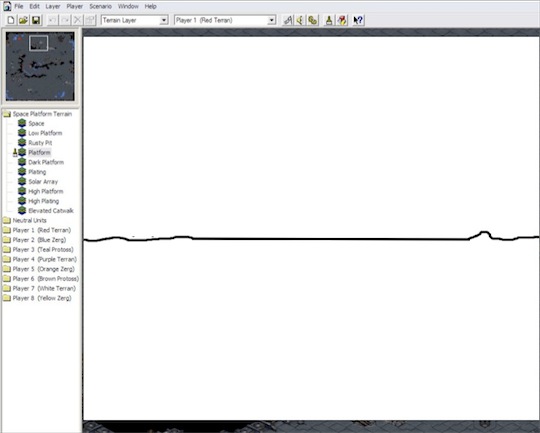Save the map using the floppy disk icon
The image size is (540, 433).
(36, 20)
